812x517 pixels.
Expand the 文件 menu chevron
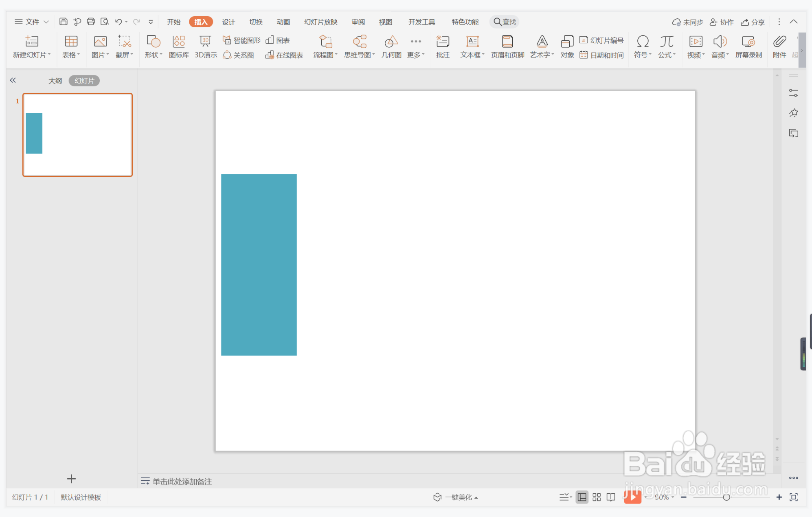point(46,22)
